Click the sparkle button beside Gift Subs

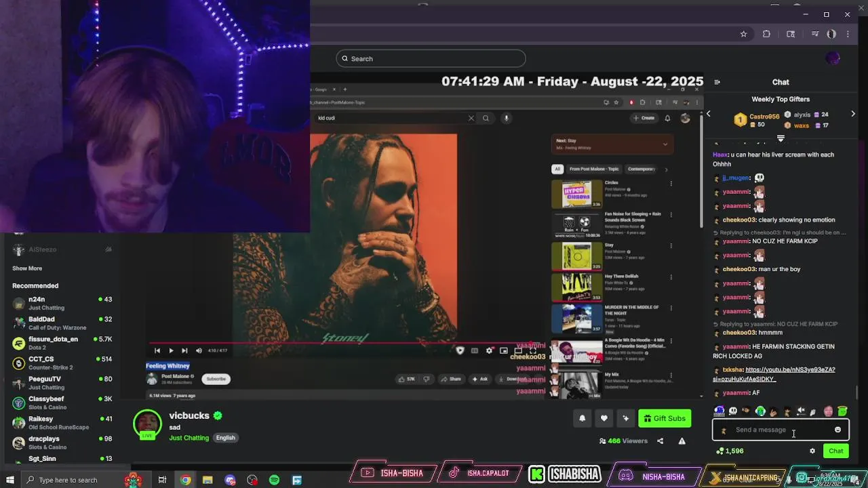[x=626, y=418]
